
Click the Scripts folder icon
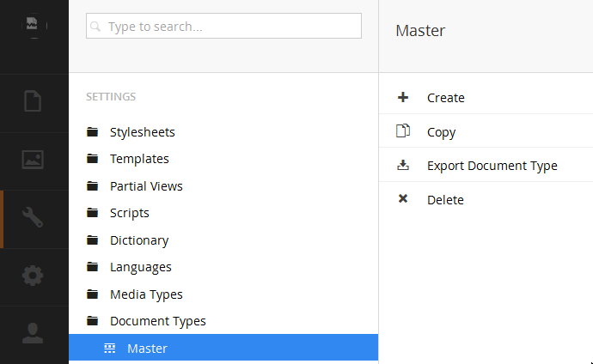click(x=92, y=213)
